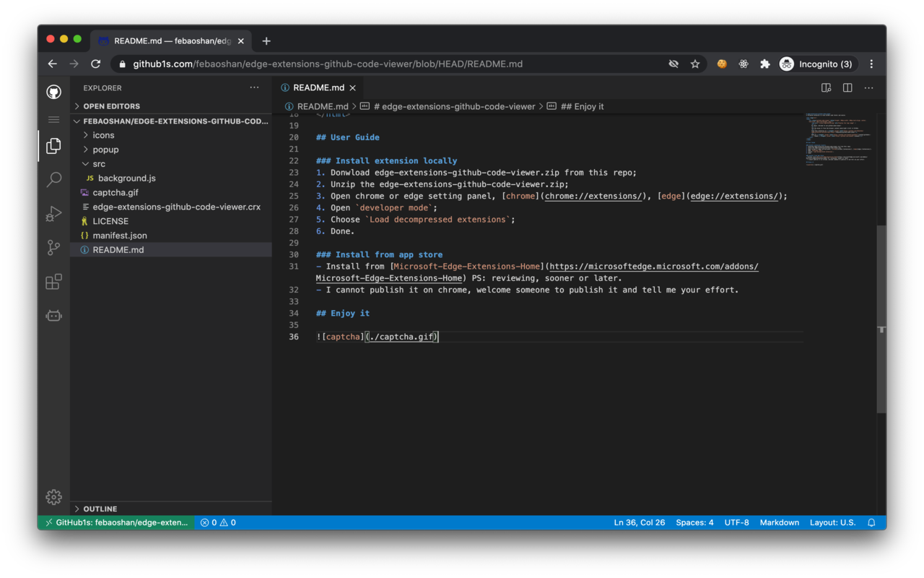Open the React devtools extension icon

tap(744, 64)
